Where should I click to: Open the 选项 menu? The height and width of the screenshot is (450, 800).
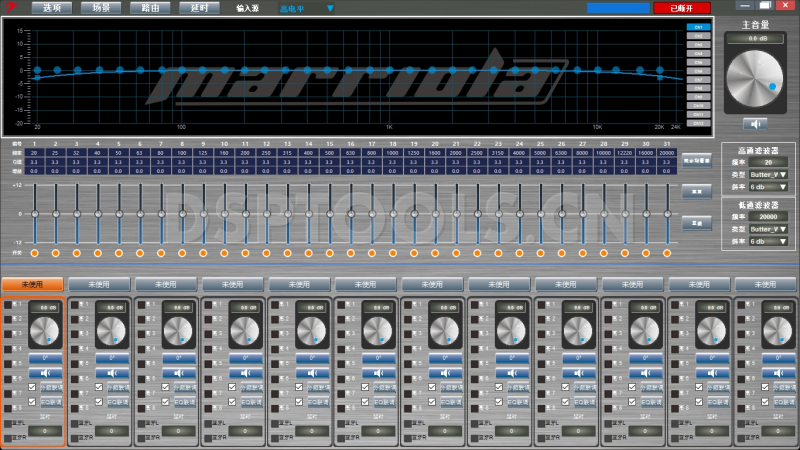(53, 8)
